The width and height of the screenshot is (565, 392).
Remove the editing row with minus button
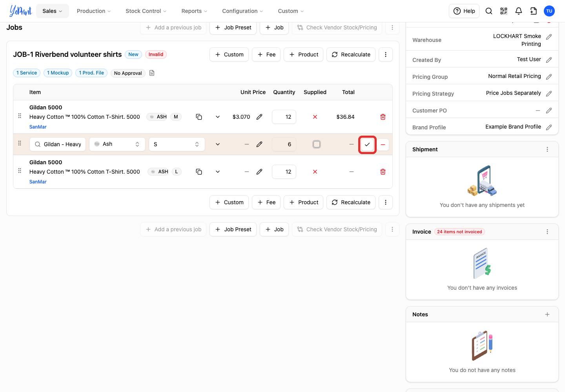[x=383, y=144]
